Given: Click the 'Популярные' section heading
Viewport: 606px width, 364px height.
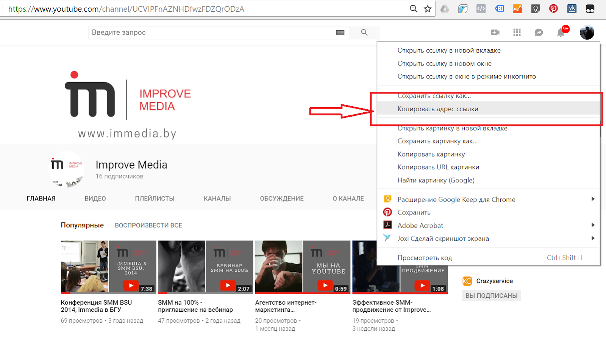Looking at the screenshot, I should pos(82,225).
